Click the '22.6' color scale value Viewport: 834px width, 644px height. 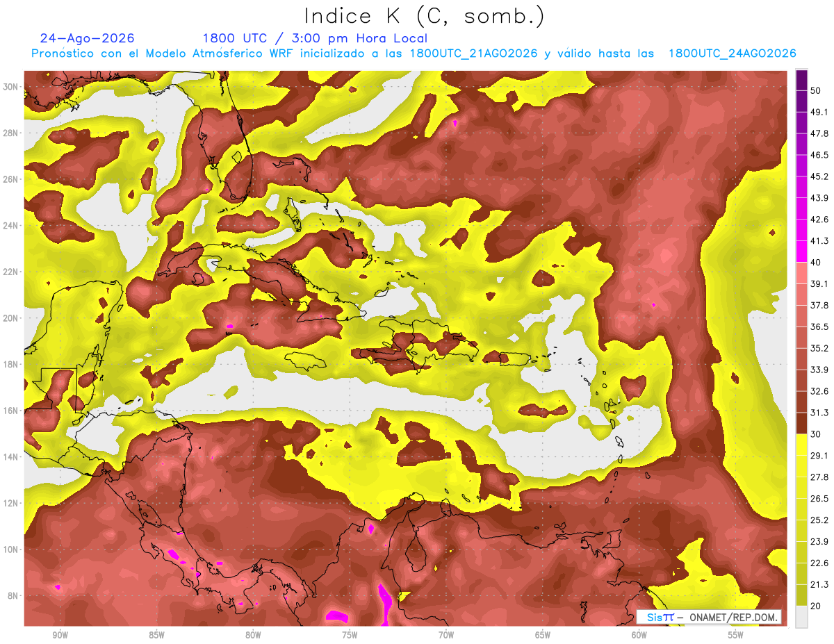tap(819, 563)
